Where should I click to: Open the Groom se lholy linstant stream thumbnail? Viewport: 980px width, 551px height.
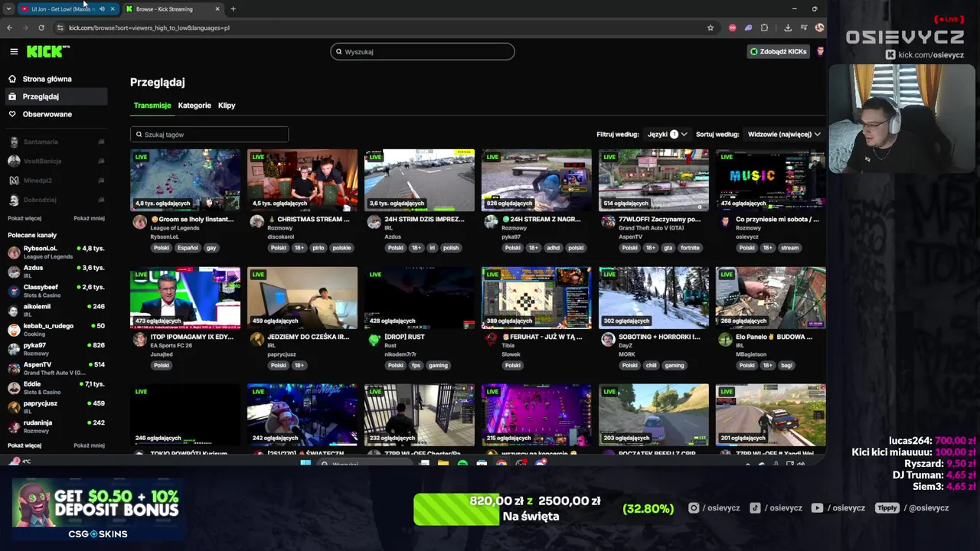tap(185, 180)
